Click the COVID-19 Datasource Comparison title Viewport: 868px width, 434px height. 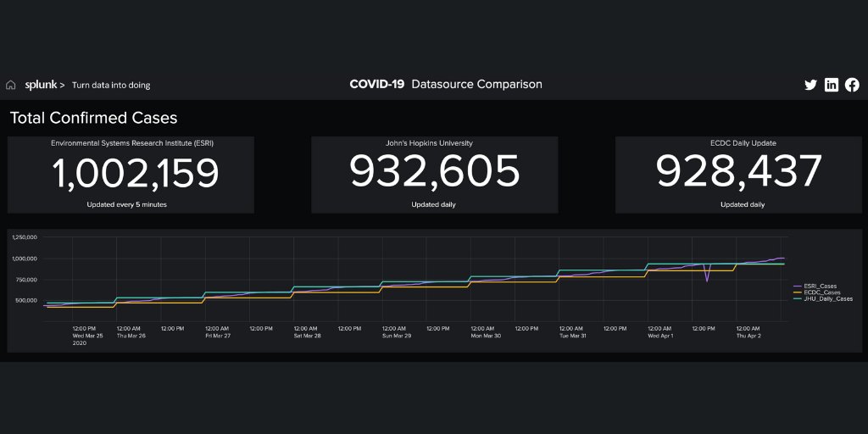click(446, 84)
